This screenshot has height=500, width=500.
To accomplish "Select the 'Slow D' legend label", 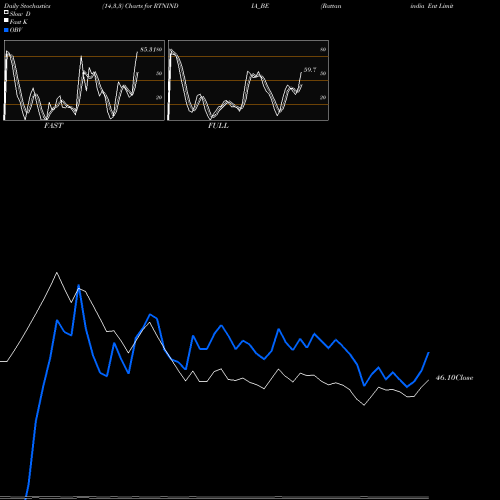I will pos(20,14).
